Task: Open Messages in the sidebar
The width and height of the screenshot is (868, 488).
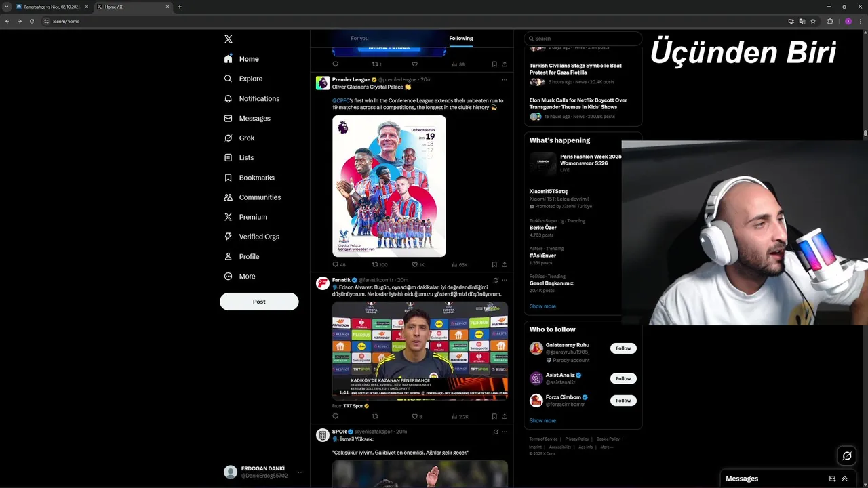Action: 248,118
